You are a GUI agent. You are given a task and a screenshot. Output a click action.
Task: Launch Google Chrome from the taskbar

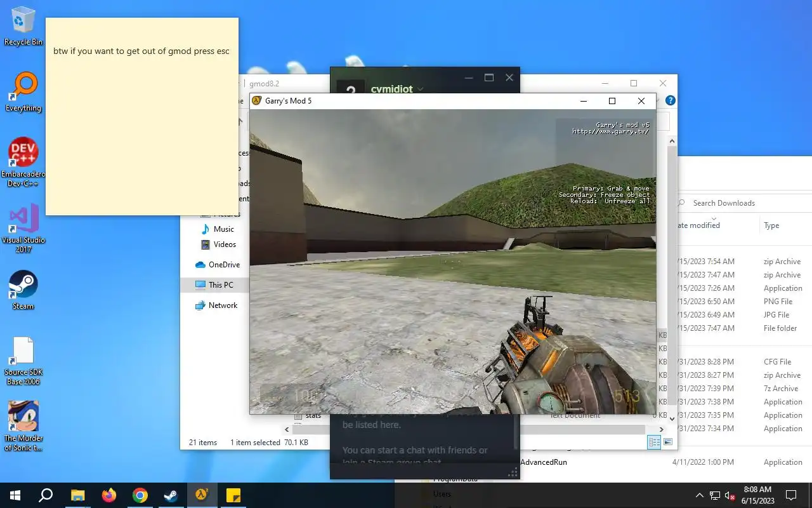pos(140,495)
